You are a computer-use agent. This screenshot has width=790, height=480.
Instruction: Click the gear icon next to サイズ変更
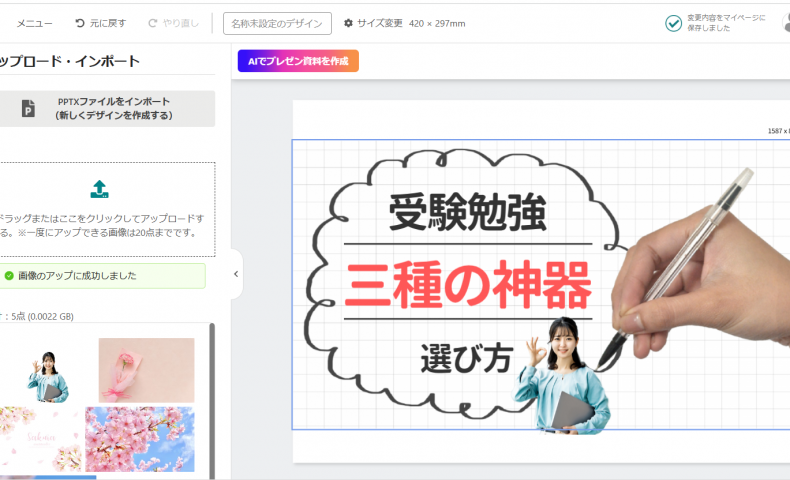tap(348, 23)
